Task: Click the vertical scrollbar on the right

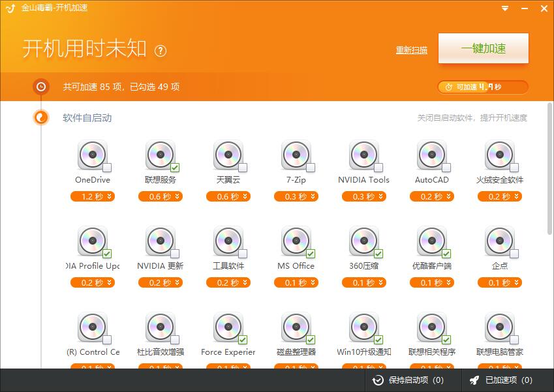Action: coord(549,170)
